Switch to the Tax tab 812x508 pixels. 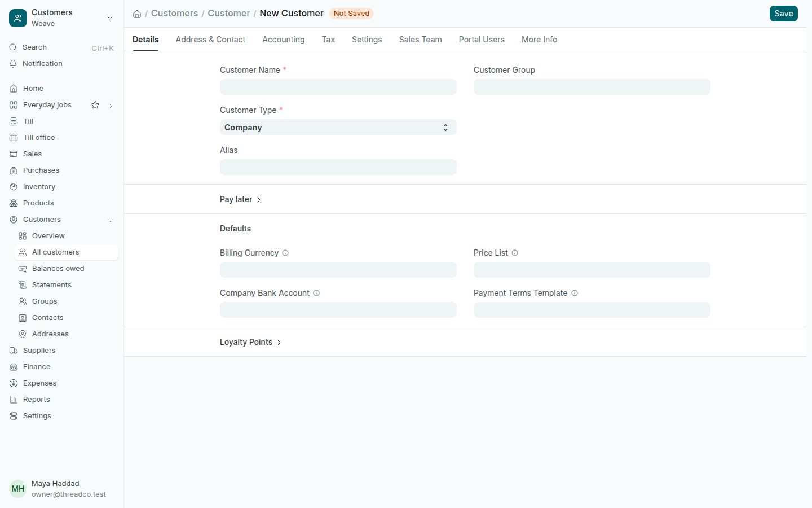coord(328,40)
